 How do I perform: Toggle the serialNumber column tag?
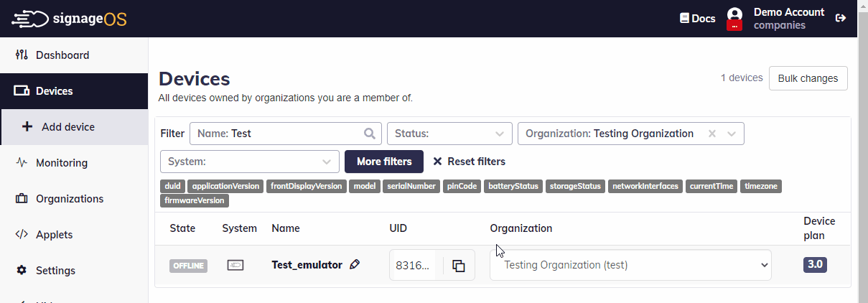tap(411, 187)
